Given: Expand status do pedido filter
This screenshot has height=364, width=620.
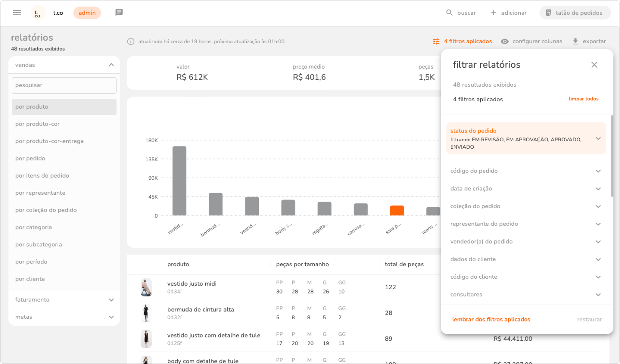Looking at the screenshot, I should coord(598,138).
